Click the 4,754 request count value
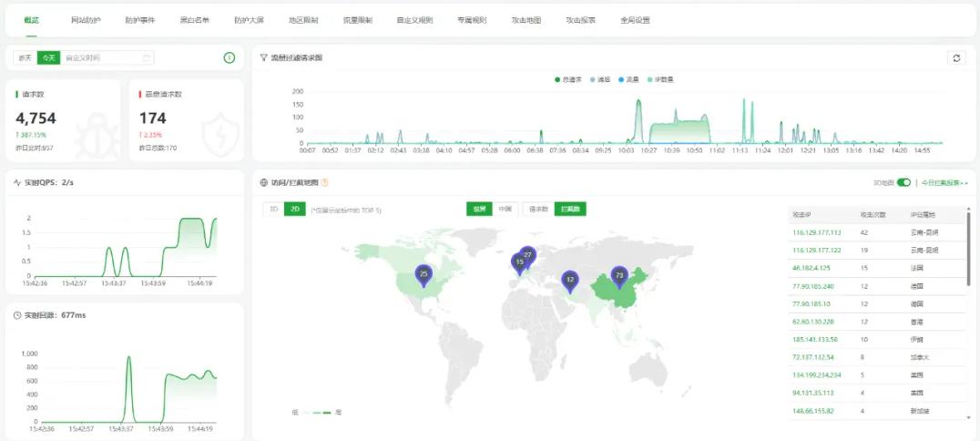The height and width of the screenshot is (441, 980). point(36,118)
